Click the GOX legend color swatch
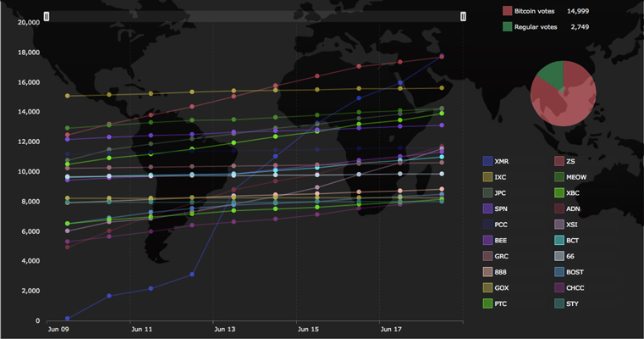Image resolution: width=644 pixels, height=339 pixels. click(487, 288)
